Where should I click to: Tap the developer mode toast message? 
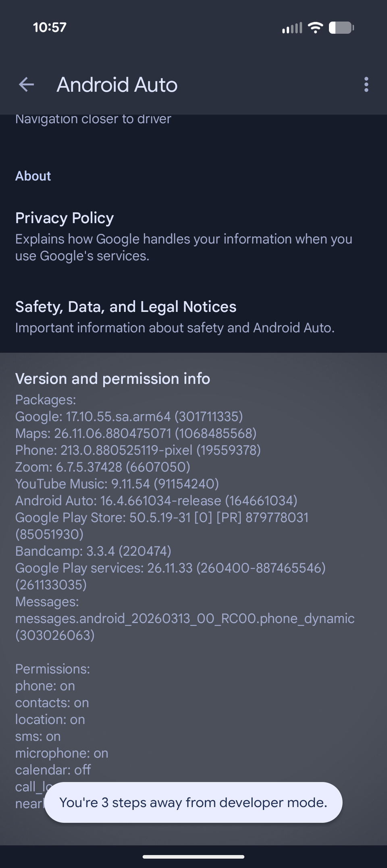(x=193, y=802)
